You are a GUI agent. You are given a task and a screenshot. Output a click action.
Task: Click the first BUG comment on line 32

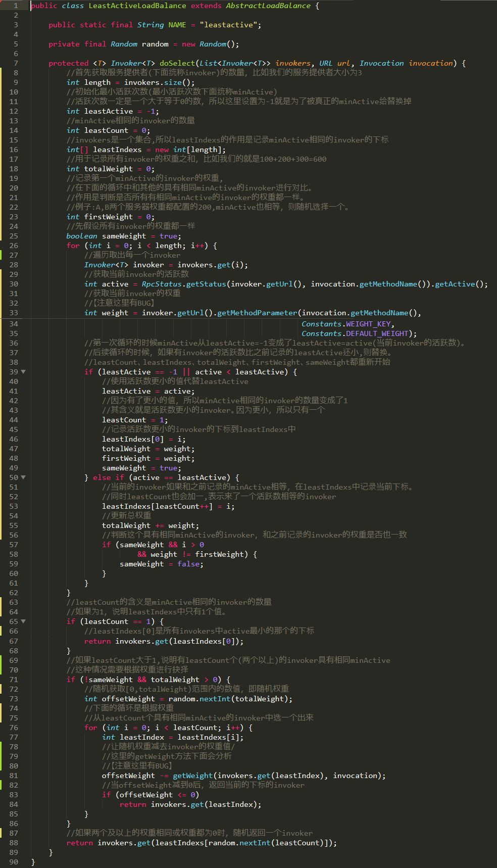tap(119, 303)
